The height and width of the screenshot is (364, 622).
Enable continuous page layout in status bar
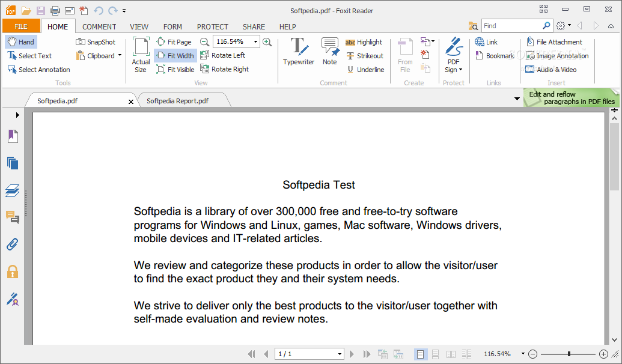pyautogui.click(x=436, y=354)
